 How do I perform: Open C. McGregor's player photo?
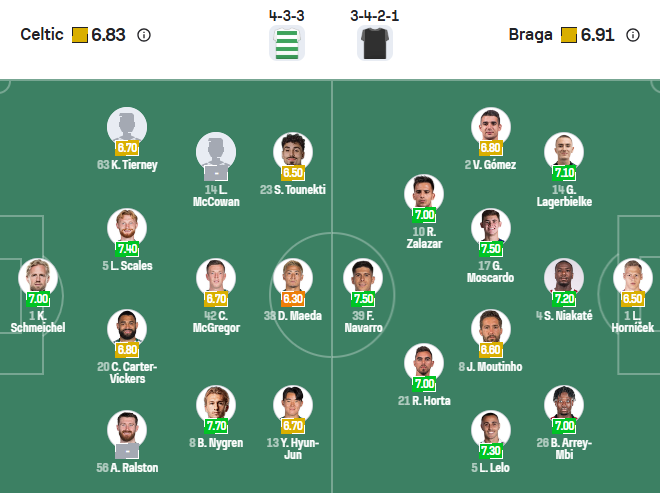coord(216,276)
